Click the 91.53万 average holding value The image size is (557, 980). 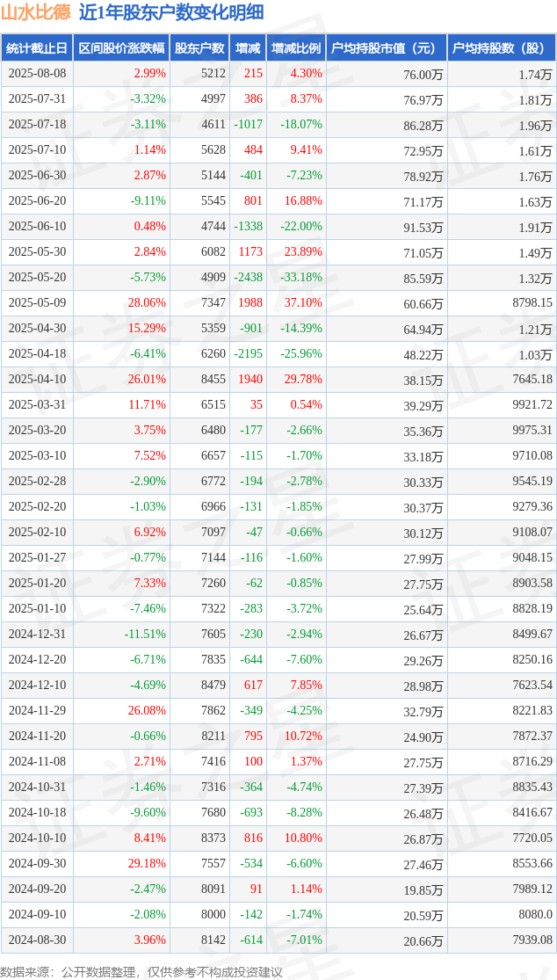click(x=423, y=227)
